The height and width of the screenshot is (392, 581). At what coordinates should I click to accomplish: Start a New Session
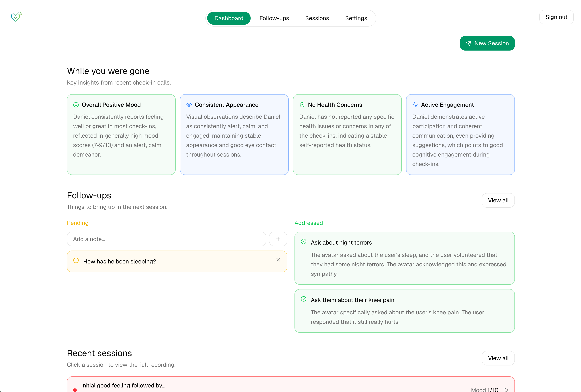(x=487, y=43)
